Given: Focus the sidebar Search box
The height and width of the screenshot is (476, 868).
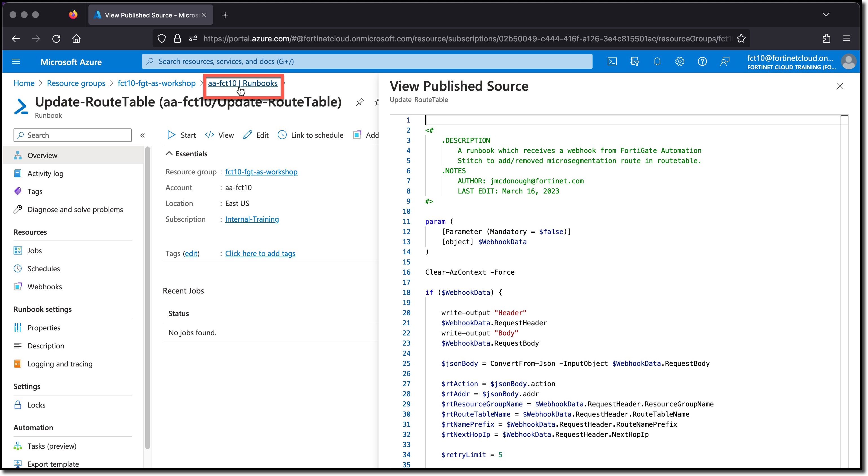Looking at the screenshot, I should click(x=72, y=135).
